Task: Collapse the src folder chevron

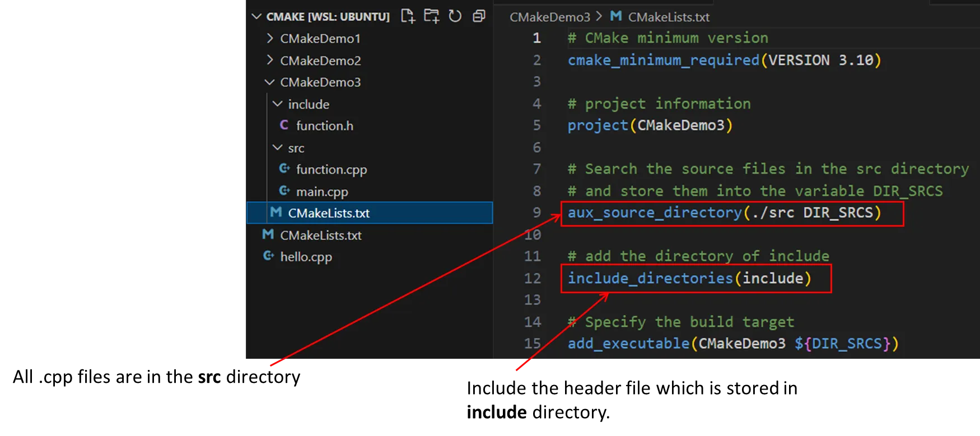Action: 278,148
